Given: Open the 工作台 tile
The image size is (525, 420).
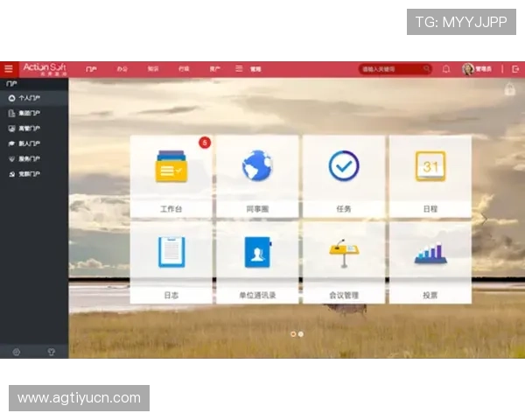Looking at the screenshot, I should coord(171,176).
